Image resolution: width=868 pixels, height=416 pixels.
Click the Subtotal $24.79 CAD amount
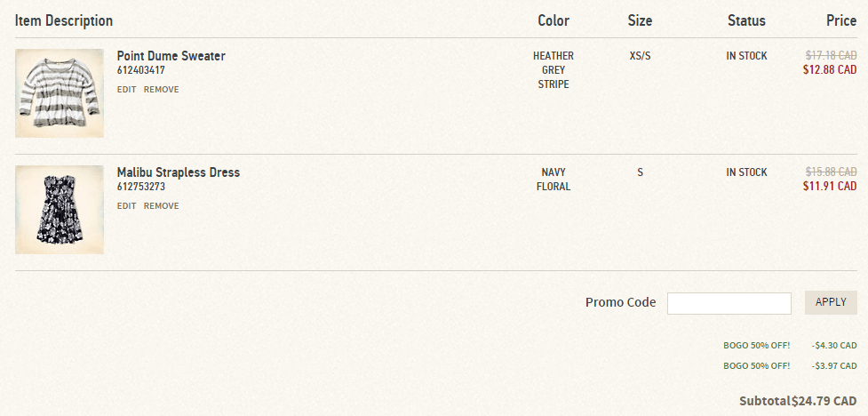824,401
